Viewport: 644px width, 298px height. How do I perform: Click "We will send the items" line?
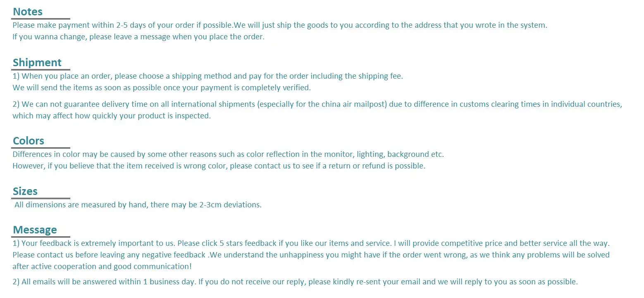click(161, 88)
